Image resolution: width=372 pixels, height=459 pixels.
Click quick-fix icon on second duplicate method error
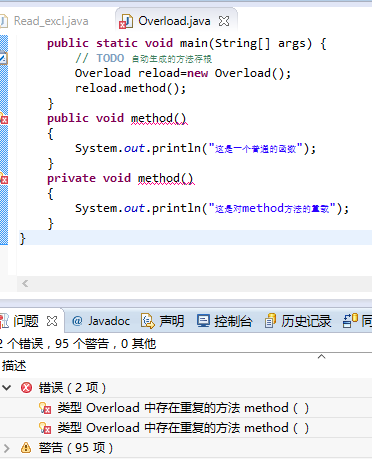(x=45, y=428)
